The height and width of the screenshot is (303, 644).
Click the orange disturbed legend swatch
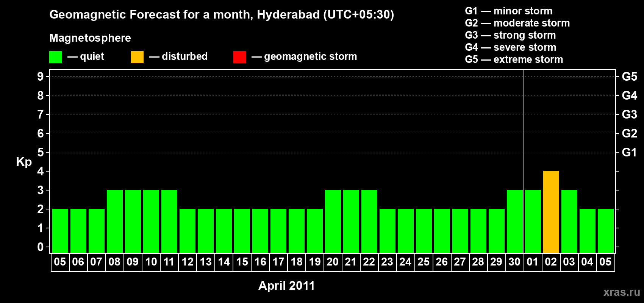[137, 57]
